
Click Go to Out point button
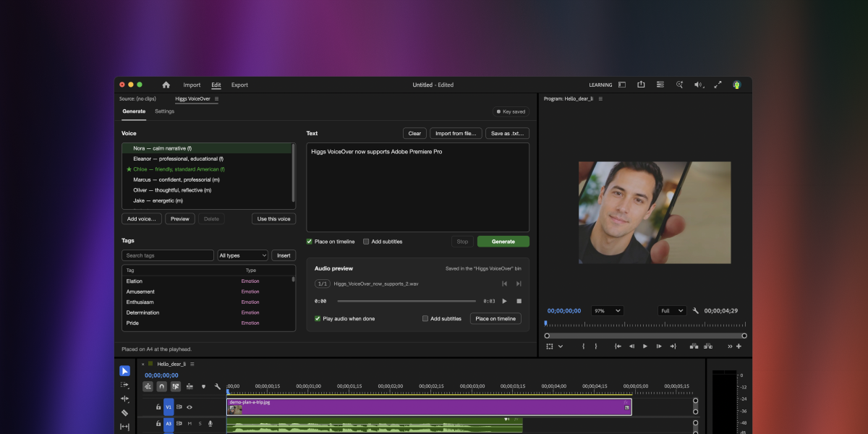[x=673, y=346]
